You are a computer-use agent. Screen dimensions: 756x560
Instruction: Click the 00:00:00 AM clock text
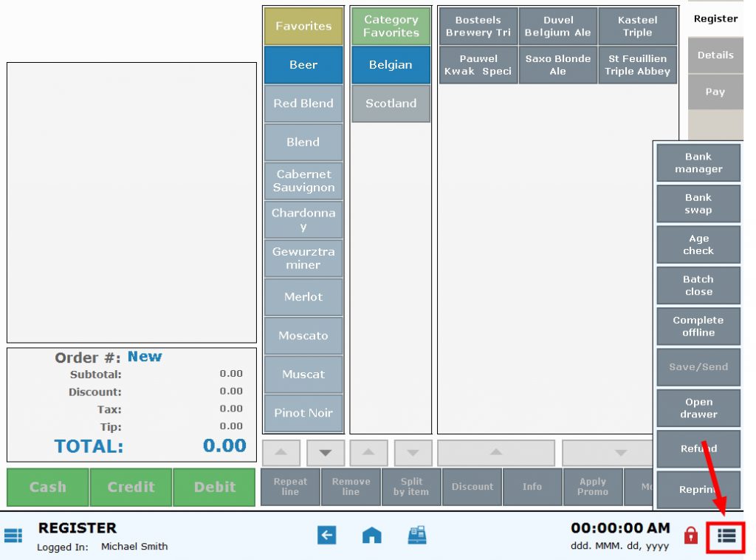620,528
